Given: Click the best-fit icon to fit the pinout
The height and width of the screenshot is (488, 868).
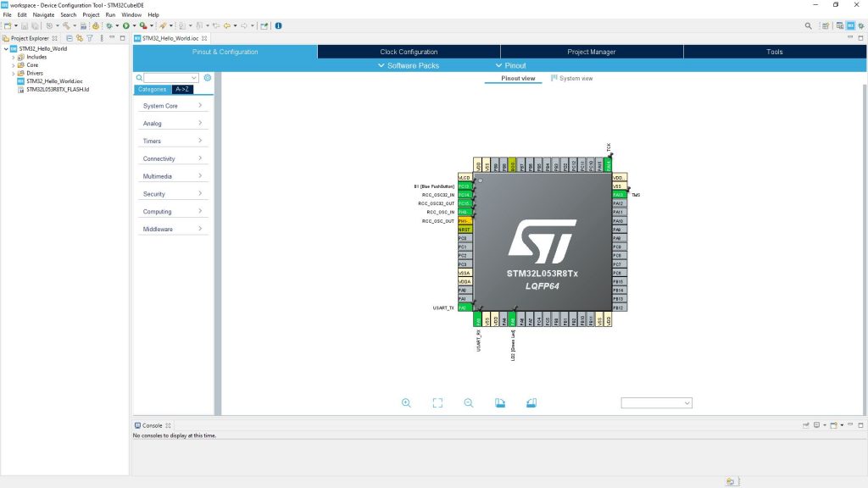Looking at the screenshot, I should (x=437, y=402).
